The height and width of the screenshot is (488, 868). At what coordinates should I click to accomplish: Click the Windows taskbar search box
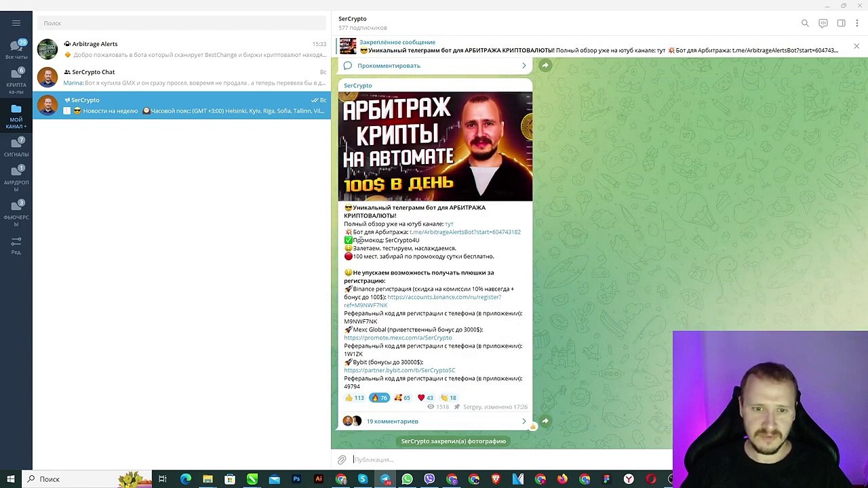[87, 479]
